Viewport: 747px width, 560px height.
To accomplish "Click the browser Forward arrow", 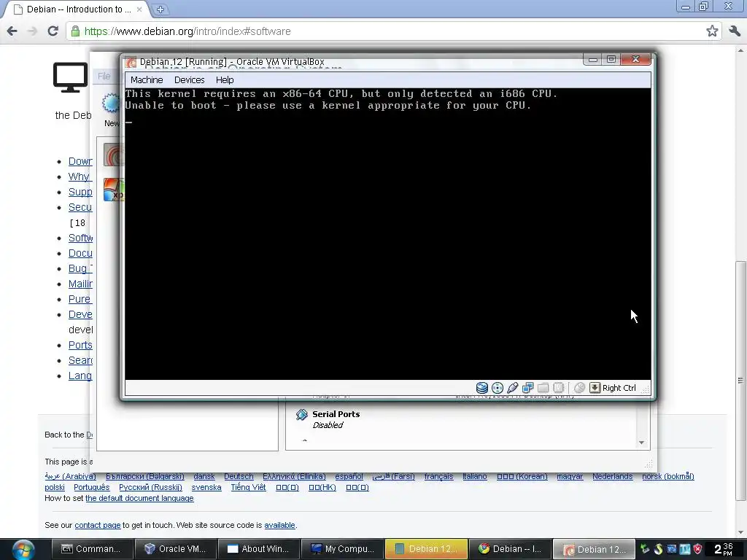I will tap(32, 31).
